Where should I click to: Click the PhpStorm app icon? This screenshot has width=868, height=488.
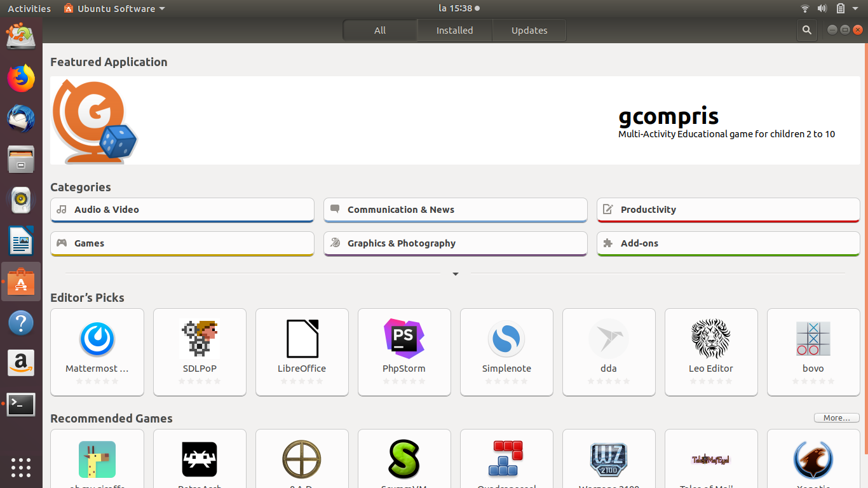point(404,339)
